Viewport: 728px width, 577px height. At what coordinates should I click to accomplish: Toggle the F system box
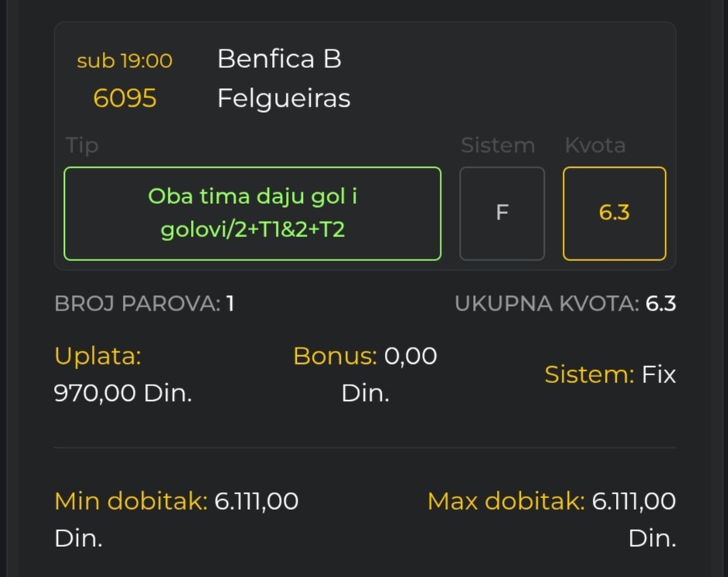(502, 213)
